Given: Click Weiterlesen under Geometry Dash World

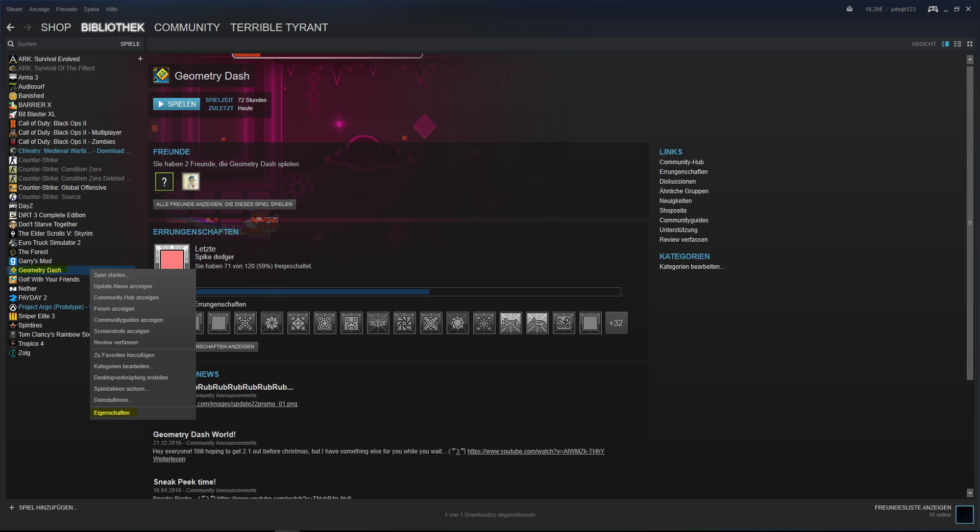Looking at the screenshot, I should click(169, 459).
